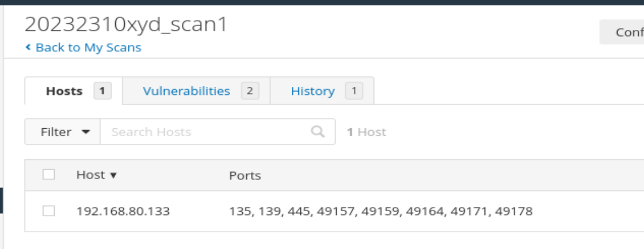Click the Back to My Scans link

click(87, 48)
